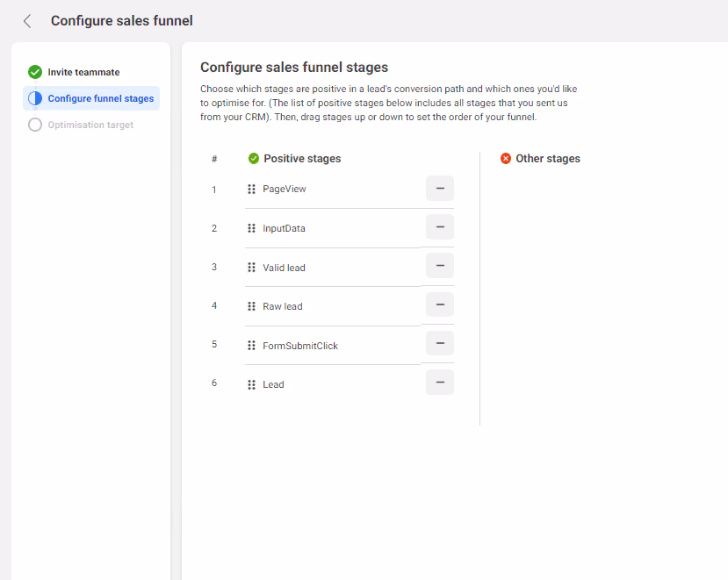Grab the drag handle for PageView
728x580 pixels.
tap(251, 189)
